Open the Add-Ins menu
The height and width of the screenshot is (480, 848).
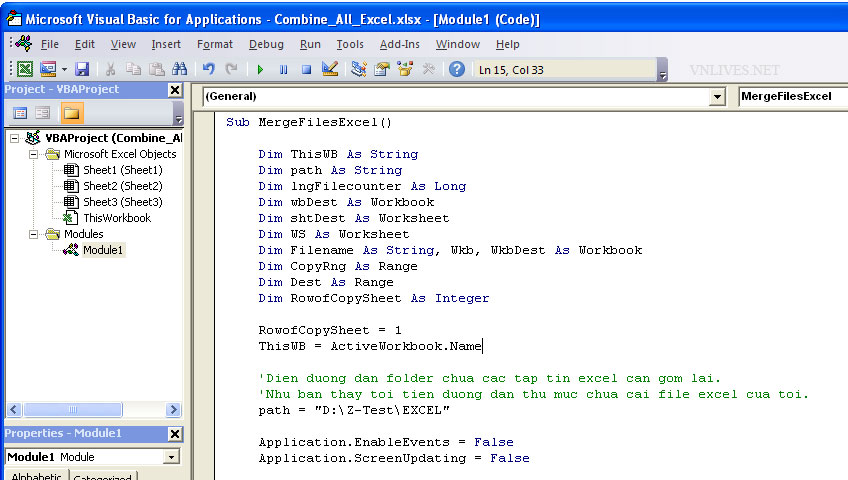pyautogui.click(x=400, y=44)
